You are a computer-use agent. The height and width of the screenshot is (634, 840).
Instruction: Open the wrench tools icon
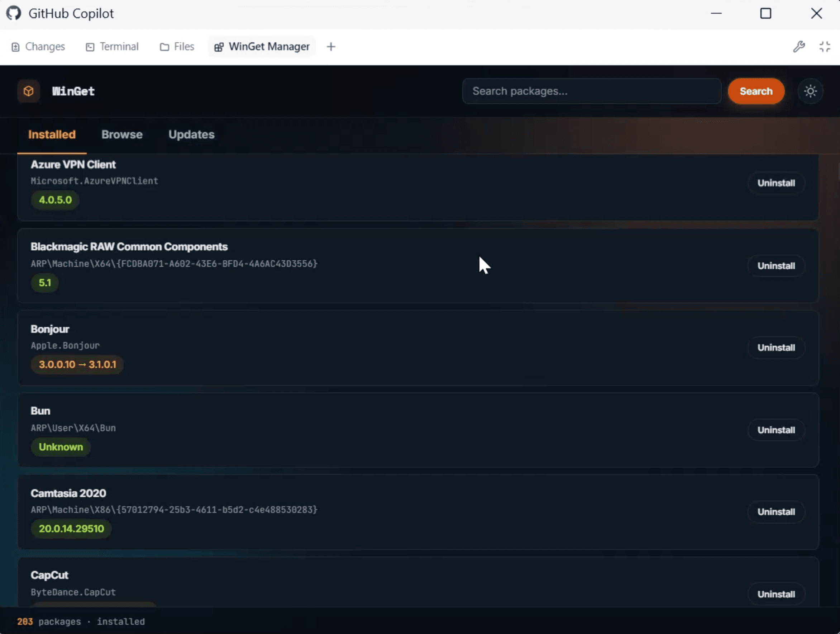799,46
